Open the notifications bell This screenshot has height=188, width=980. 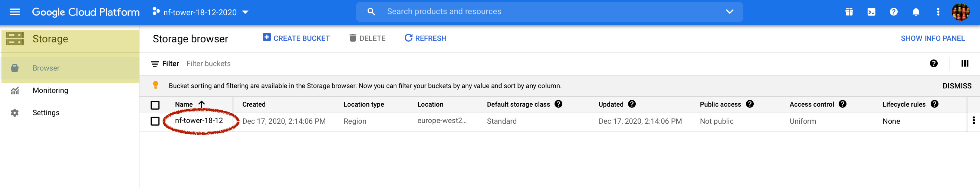pyautogui.click(x=916, y=12)
